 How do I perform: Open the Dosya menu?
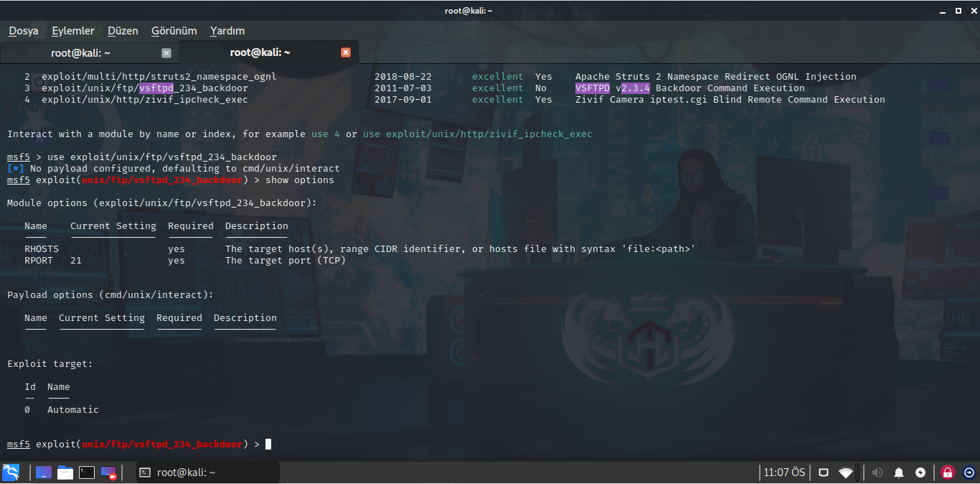pos(24,31)
